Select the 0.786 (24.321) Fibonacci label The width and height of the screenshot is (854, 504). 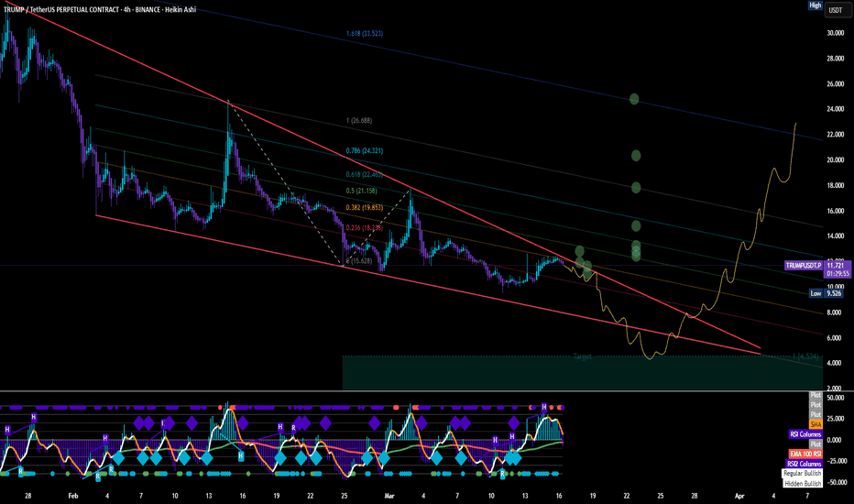point(365,150)
